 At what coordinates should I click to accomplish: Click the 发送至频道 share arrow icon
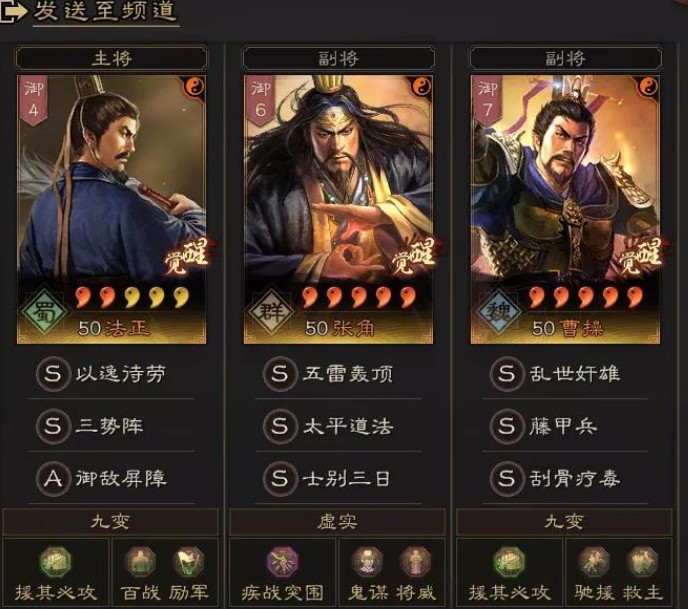pyautogui.click(x=13, y=11)
